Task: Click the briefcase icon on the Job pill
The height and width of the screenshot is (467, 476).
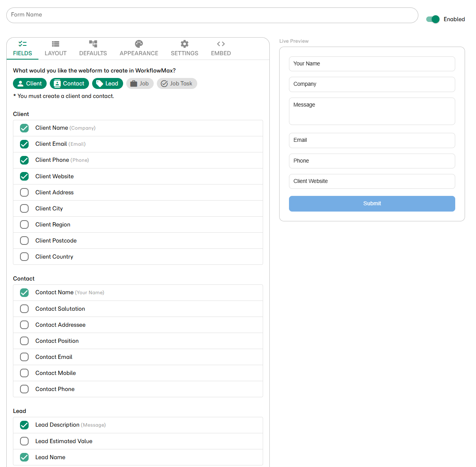Action: 133,83
